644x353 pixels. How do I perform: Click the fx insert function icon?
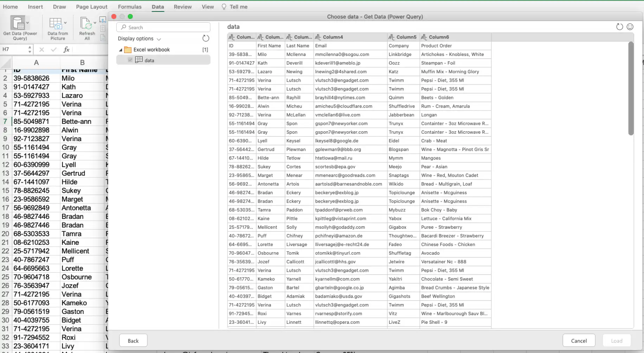(66, 49)
